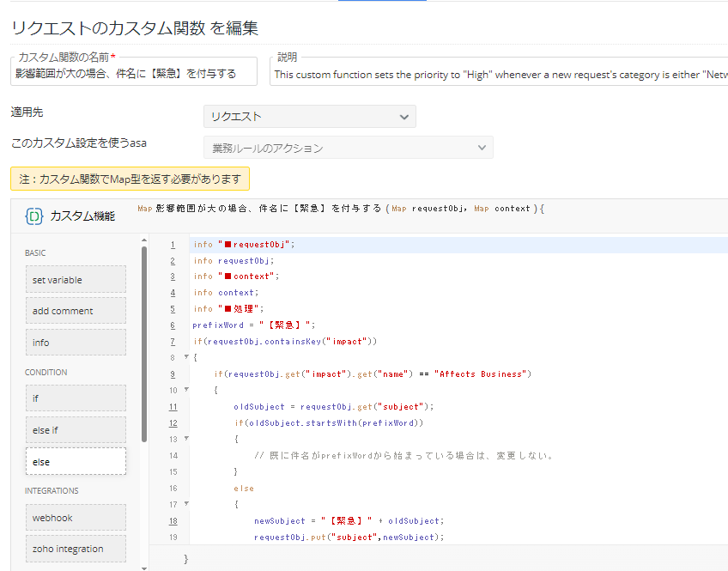
Task: Open the 適用先 dropdown showing リクエスト
Action: click(309, 117)
